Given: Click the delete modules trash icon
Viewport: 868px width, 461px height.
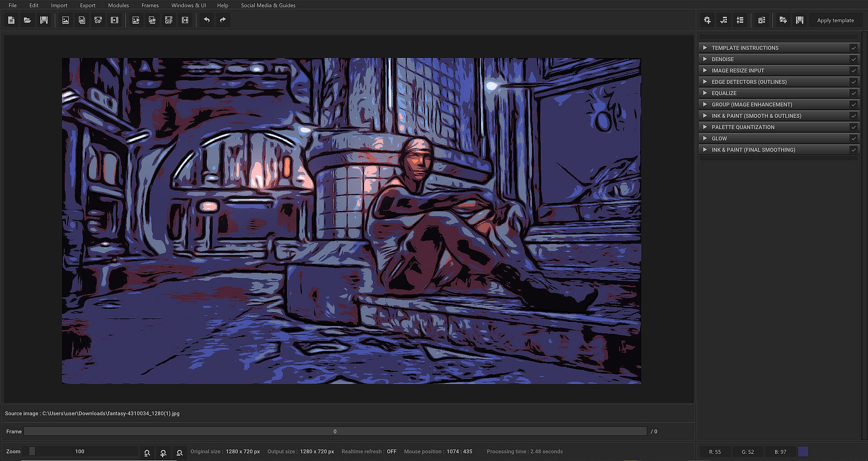Looking at the screenshot, I should coord(762,20).
